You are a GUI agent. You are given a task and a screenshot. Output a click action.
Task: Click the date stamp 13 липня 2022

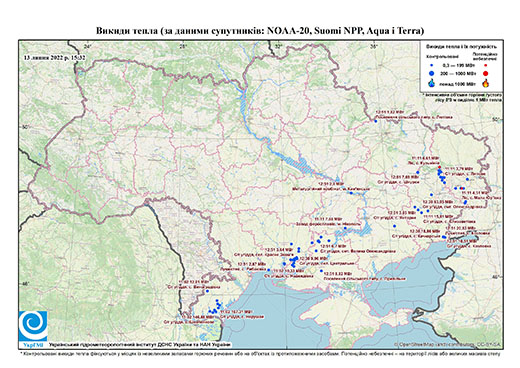[x=54, y=57]
